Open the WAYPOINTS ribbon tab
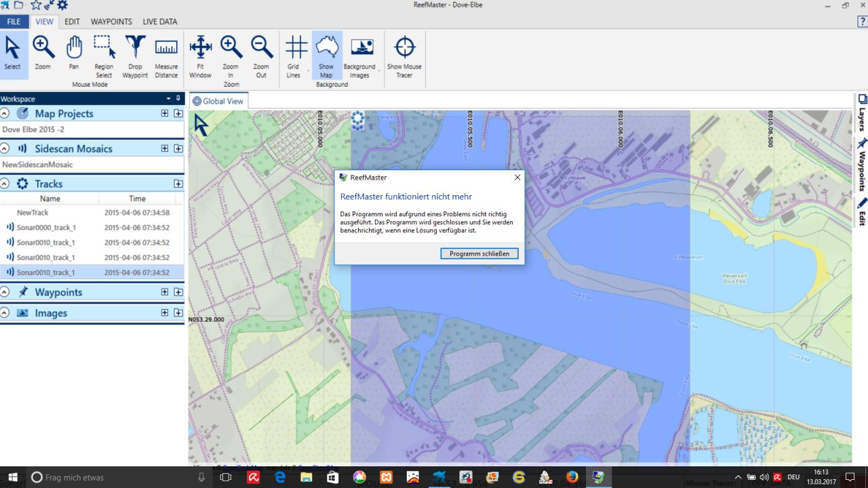 (x=111, y=22)
